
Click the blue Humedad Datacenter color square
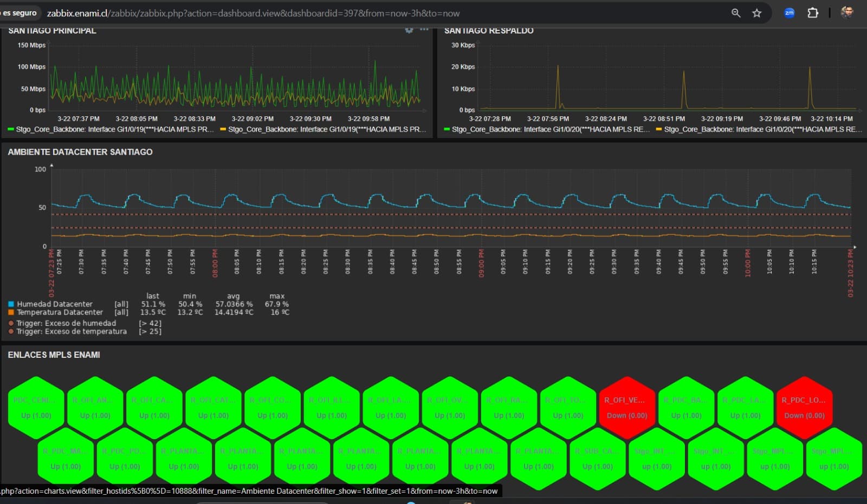(10, 304)
